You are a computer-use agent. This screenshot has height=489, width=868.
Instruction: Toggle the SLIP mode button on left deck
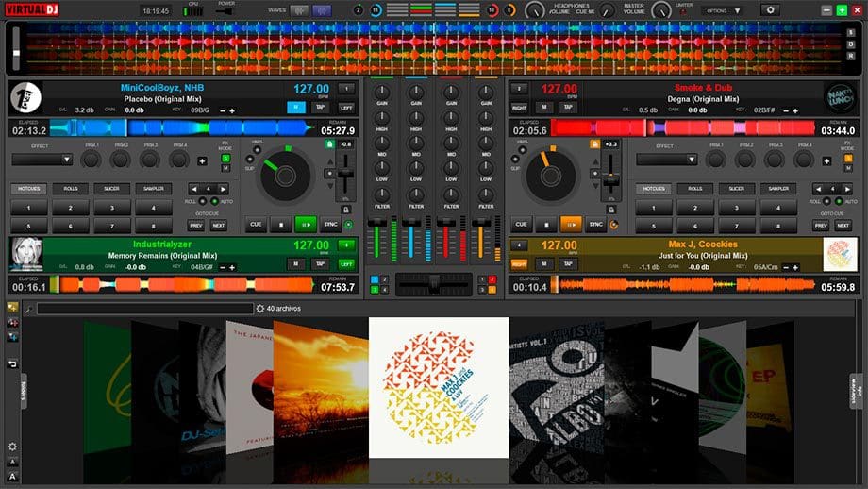[250, 160]
